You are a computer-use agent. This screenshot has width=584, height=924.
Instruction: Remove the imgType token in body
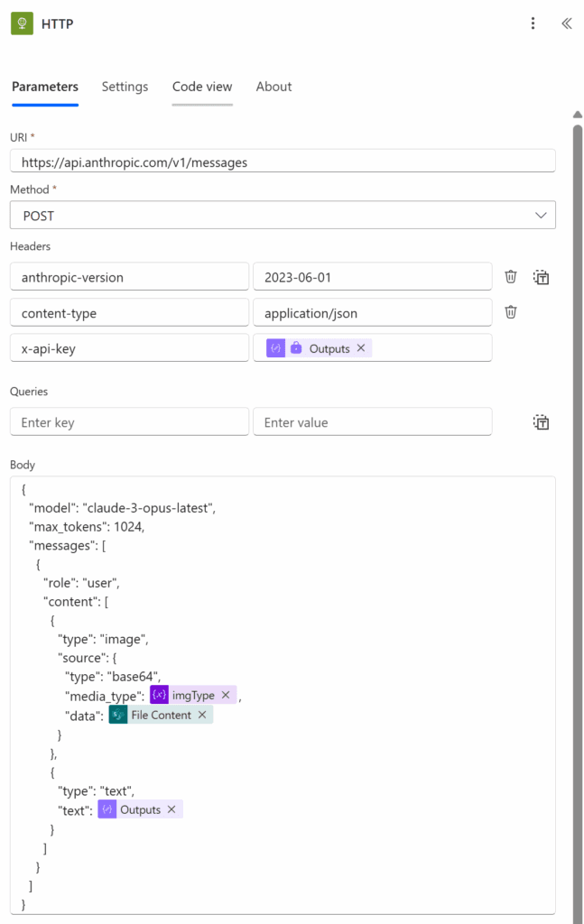[226, 696]
